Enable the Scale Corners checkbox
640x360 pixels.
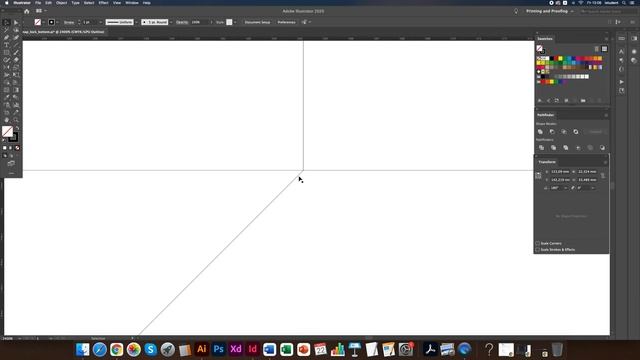pos(538,243)
